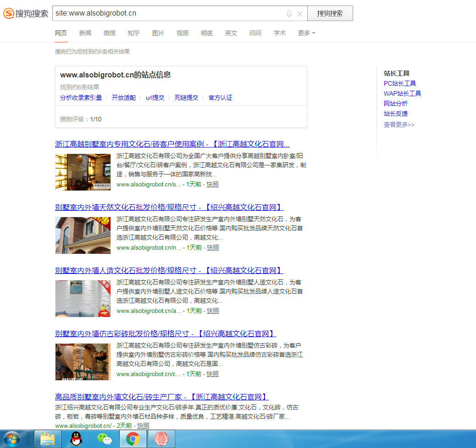
Task: Open result 高品质别墅室内外墙文化石/砖生产厂家
Action: [x=162, y=397]
